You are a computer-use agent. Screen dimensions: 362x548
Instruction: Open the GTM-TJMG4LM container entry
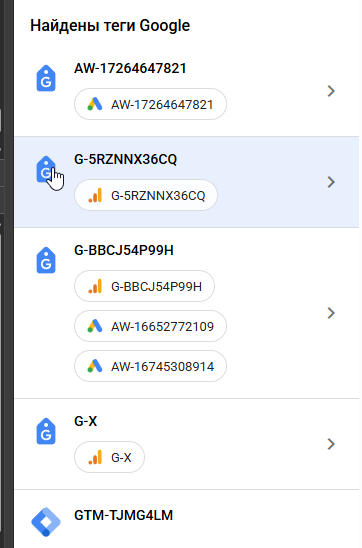[187, 519]
